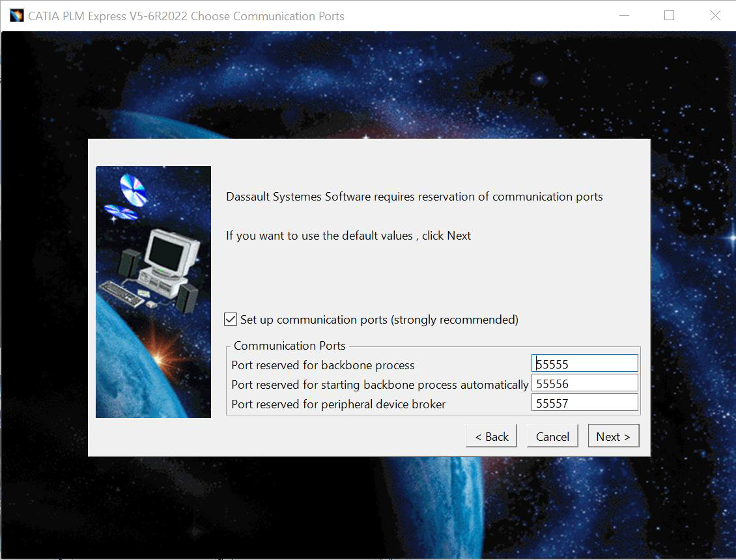Go back with the < Back button

(x=491, y=436)
